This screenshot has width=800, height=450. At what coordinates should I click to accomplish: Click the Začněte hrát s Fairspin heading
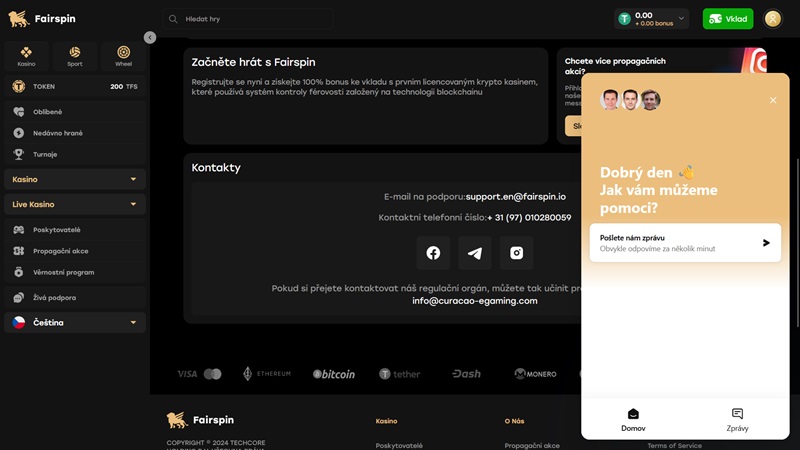pyautogui.click(x=254, y=62)
